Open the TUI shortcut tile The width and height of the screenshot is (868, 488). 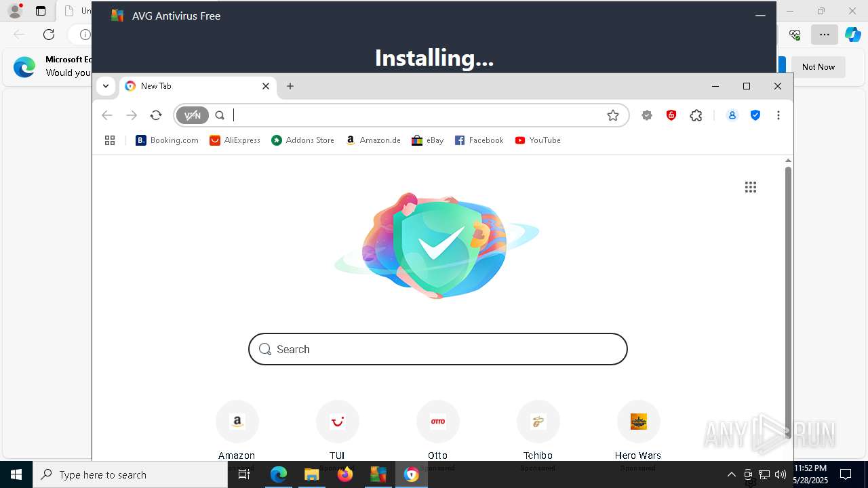[337, 430]
